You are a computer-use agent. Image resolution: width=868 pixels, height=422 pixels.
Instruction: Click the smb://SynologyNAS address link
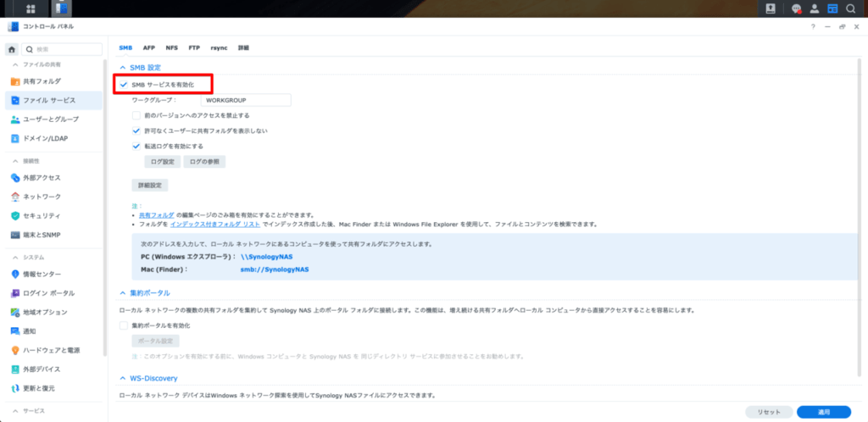coord(275,270)
